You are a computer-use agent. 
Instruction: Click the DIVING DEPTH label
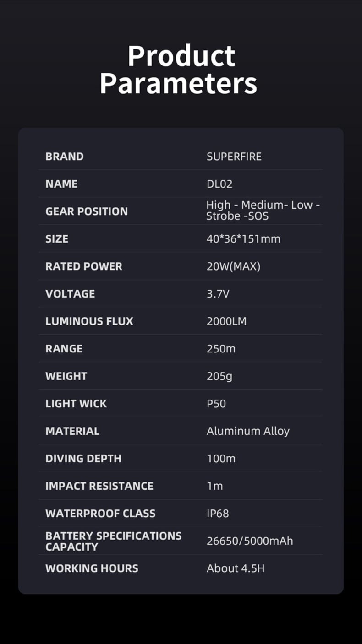83,459
